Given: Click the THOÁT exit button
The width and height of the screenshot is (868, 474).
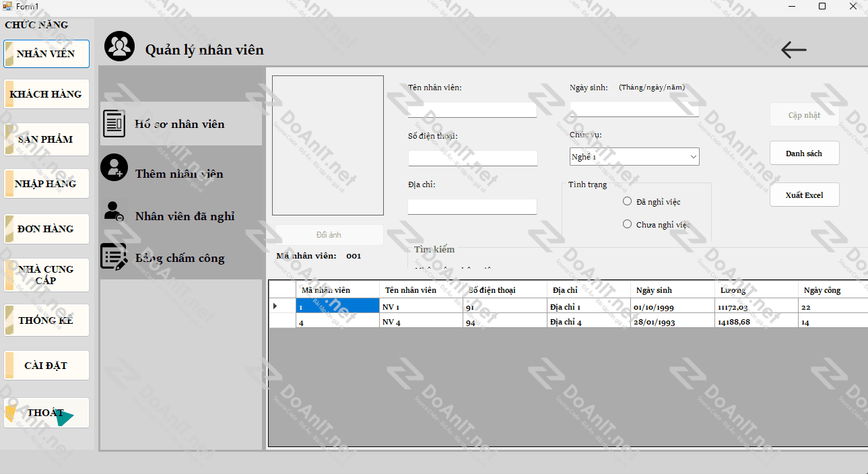Looking at the screenshot, I should tap(46, 413).
